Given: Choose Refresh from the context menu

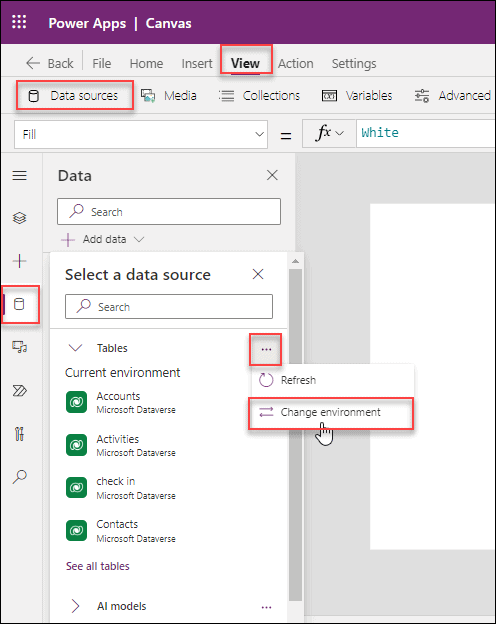Looking at the screenshot, I should 333,380.
